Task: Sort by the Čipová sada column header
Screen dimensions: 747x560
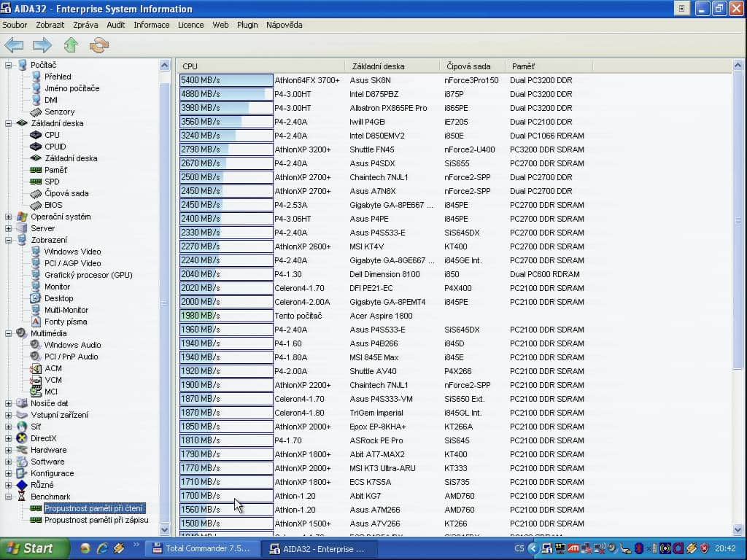Action: tap(472, 66)
